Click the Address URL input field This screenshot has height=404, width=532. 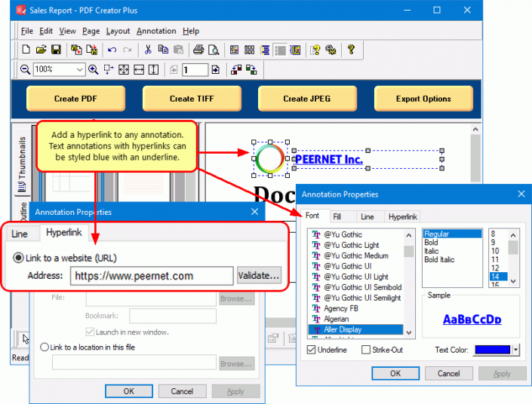coord(152,276)
